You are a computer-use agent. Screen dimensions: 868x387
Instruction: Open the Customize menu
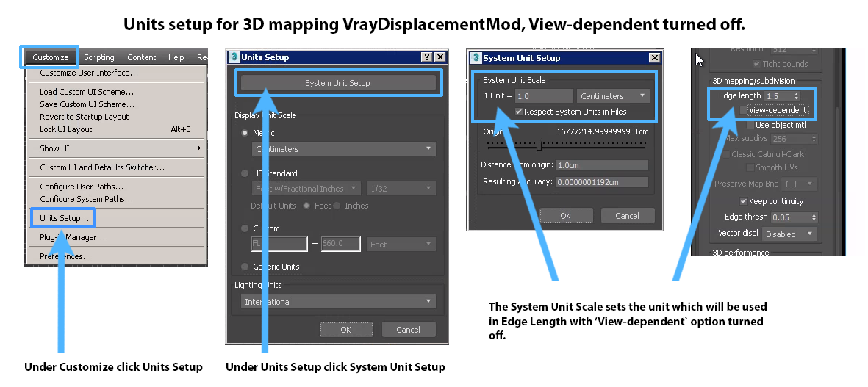(x=51, y=57)
